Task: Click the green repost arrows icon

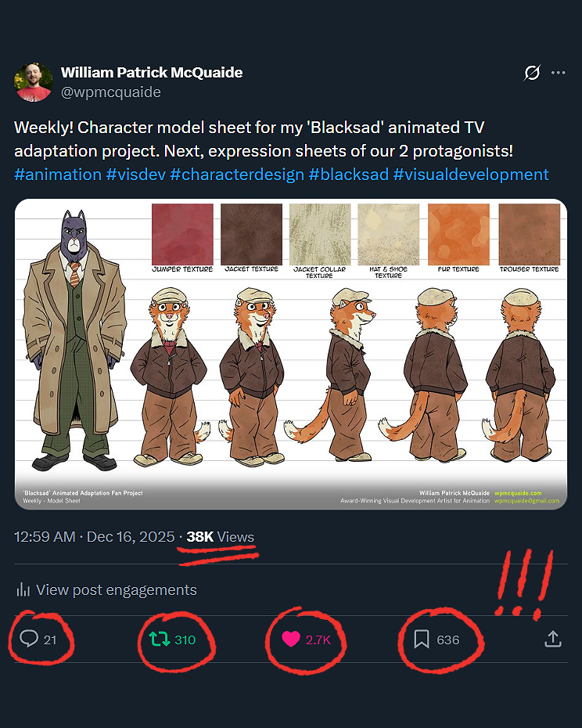Action: pos(160,640)
